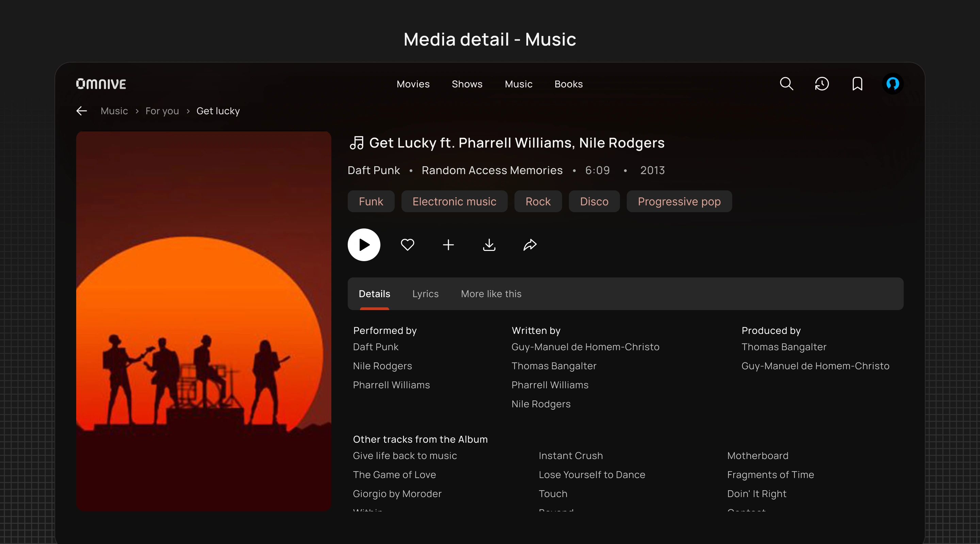Viewport: 980px width, 544px height.
Task: Open Random Access Memories album link
Action: click(x=492, y=170)
